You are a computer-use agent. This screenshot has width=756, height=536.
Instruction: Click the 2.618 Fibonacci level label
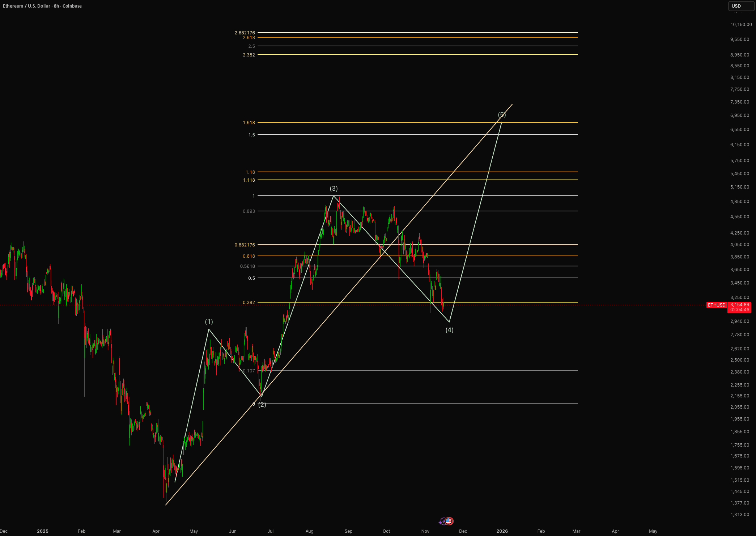(x=249, y=38)
